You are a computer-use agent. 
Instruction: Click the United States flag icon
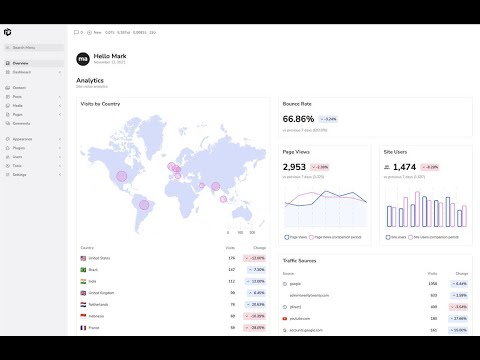(83, 258)
